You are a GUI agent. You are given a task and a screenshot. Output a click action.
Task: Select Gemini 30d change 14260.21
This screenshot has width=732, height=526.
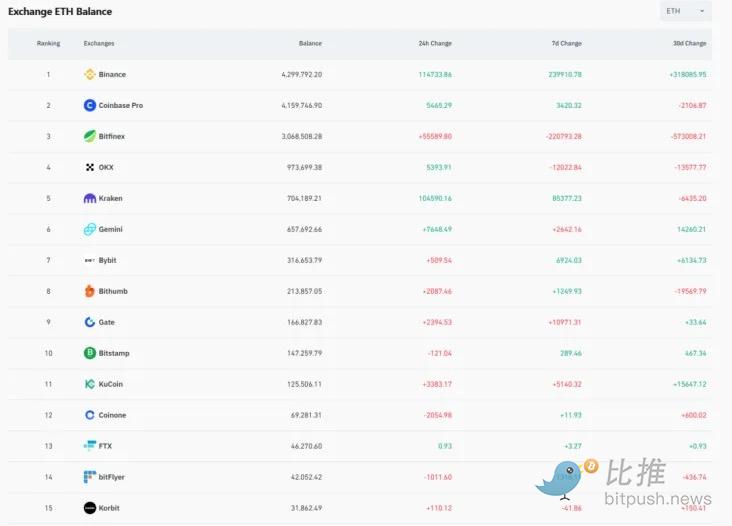pos(692,229)
